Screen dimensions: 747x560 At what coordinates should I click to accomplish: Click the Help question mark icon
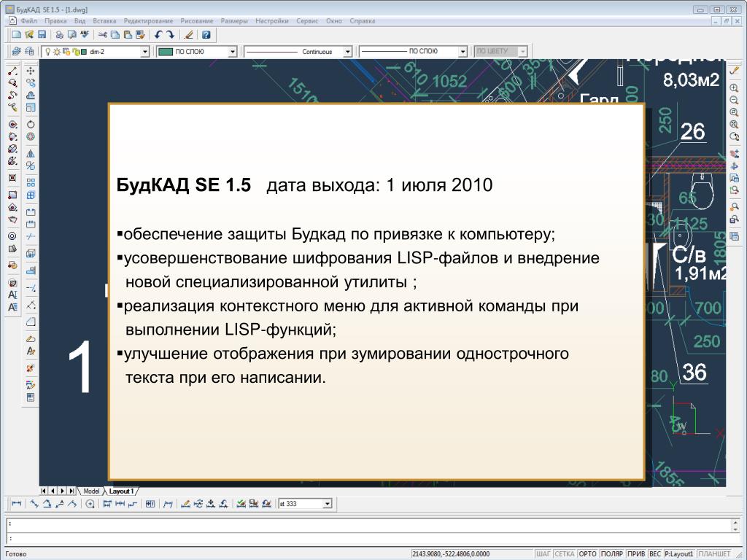[x=206, y=35]
